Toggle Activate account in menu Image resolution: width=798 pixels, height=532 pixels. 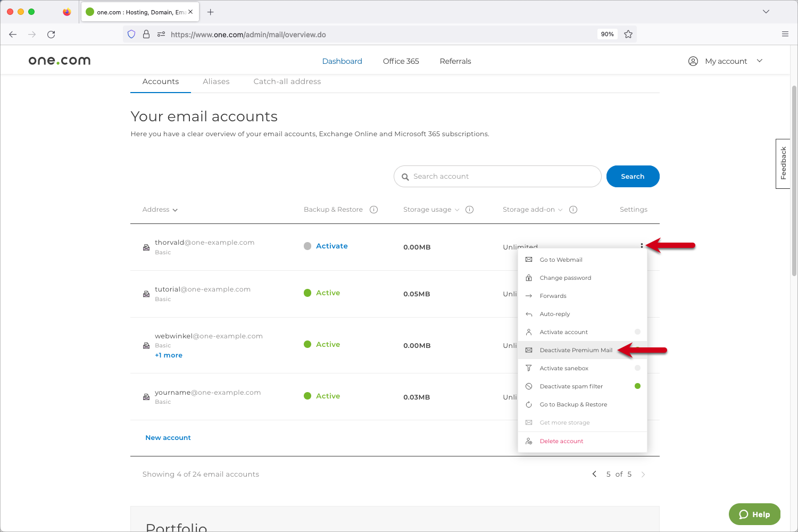coord(637,332)
